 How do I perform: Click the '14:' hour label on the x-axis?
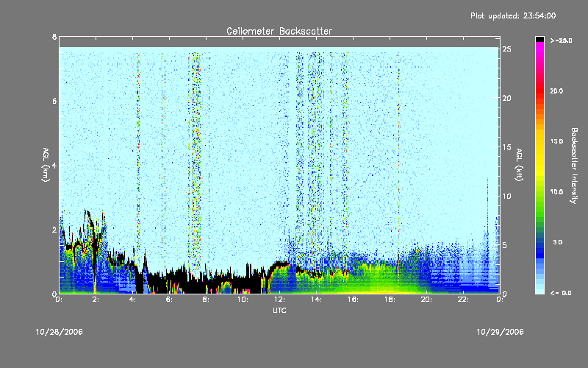pos(316,300)
